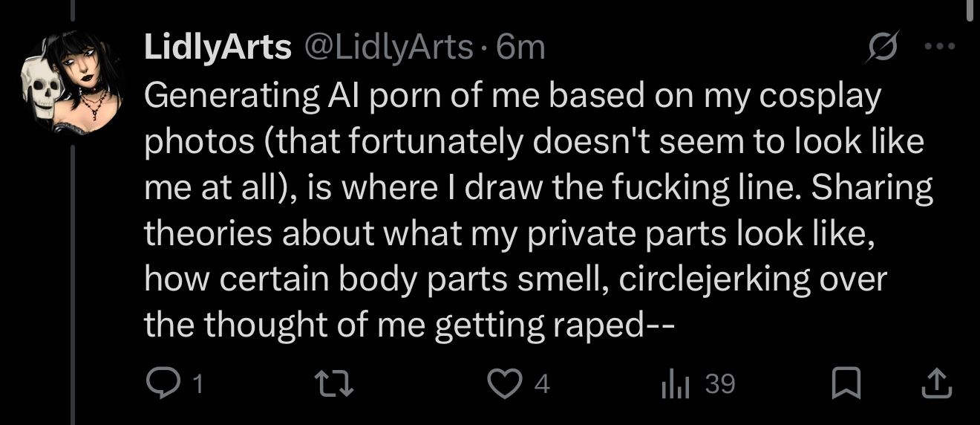
Task: Click the reply count of 1
Action: 197,384
